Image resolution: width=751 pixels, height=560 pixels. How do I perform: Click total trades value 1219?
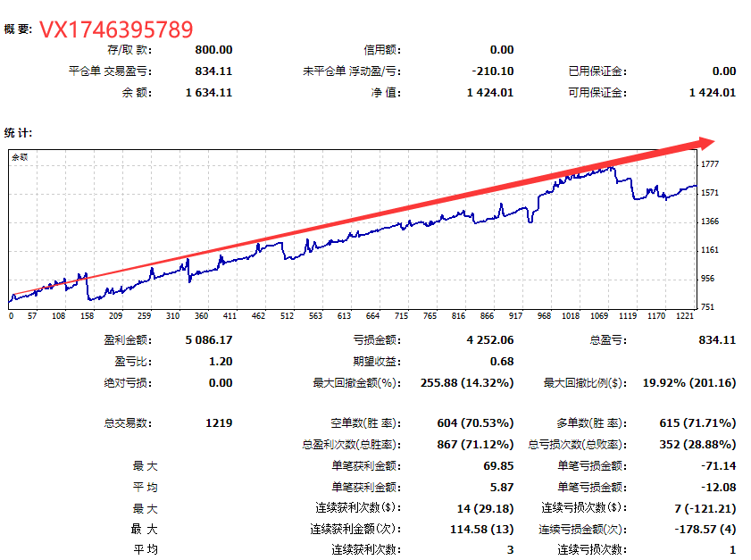[219, 423]
